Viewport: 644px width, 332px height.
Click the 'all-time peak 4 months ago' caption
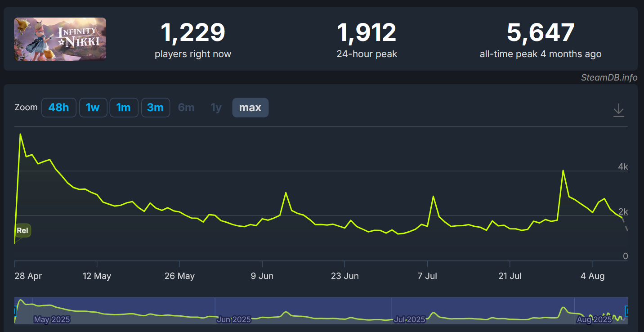pos(541,54)
